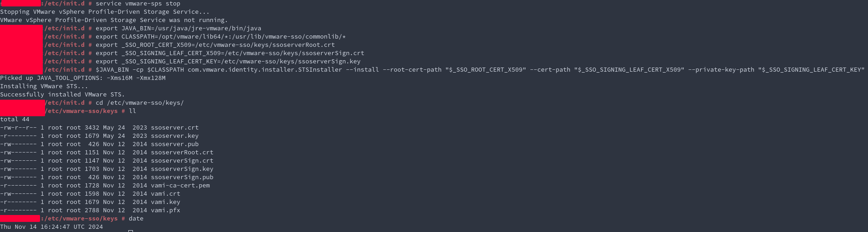
Task: Click vami-ca-cert.pem filename
Action: pyautogui.click(x=180, y=186)
